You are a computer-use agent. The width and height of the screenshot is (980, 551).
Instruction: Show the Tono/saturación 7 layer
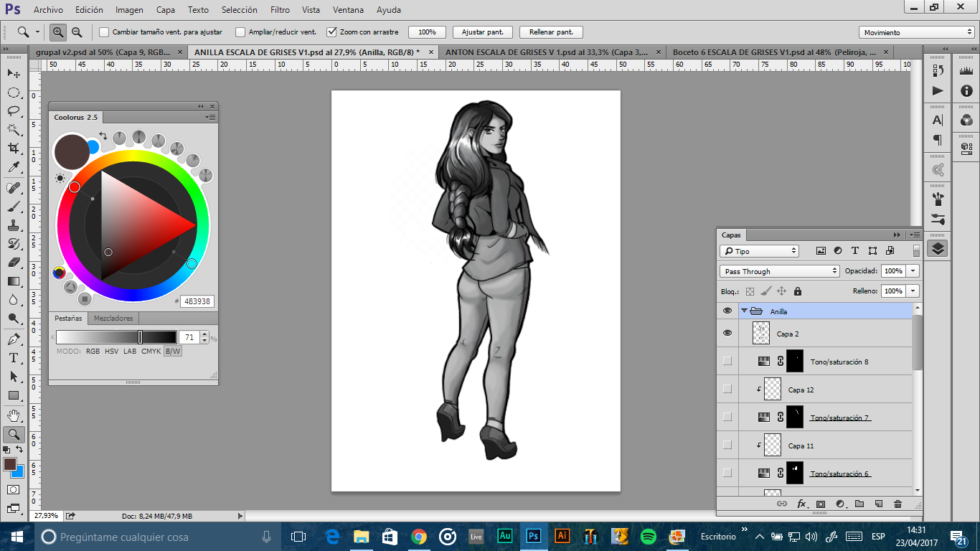click(x=727, y=417)
